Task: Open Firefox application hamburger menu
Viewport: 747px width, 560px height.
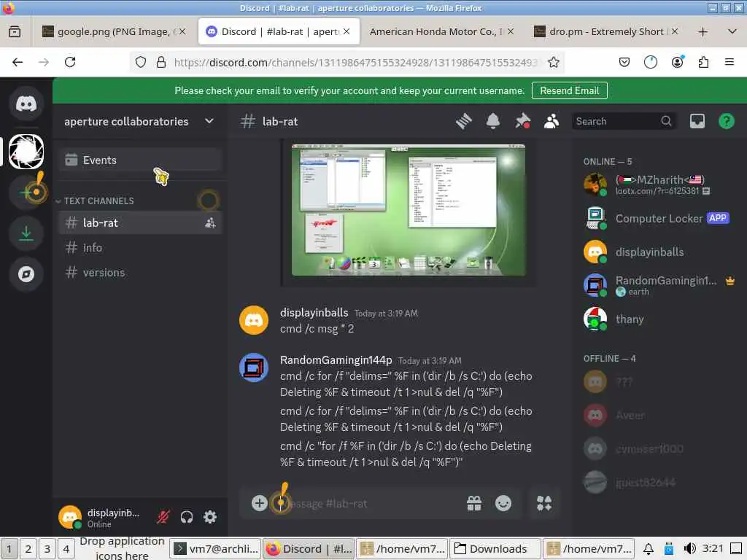Action: [729, 62]
